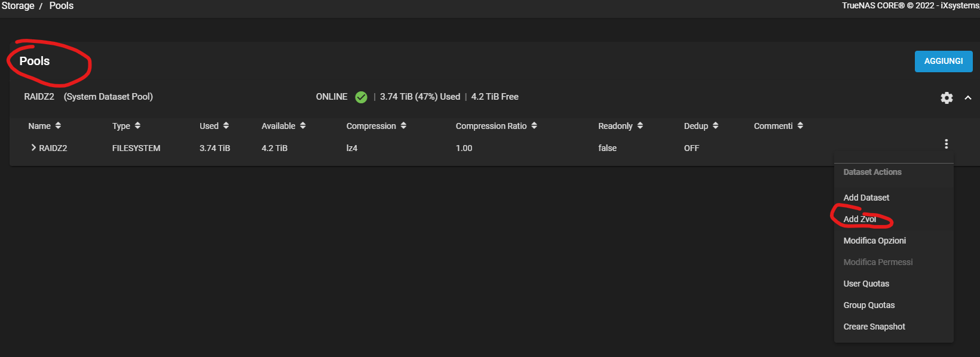Click the 4.2 TiB available cell
Viewport: 980px width, 357px height.
point(274,148)
